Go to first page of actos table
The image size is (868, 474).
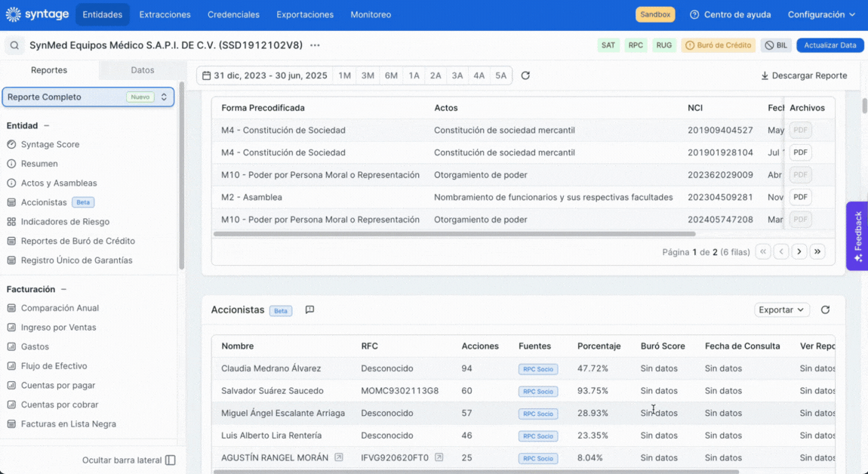click(763, 251)
